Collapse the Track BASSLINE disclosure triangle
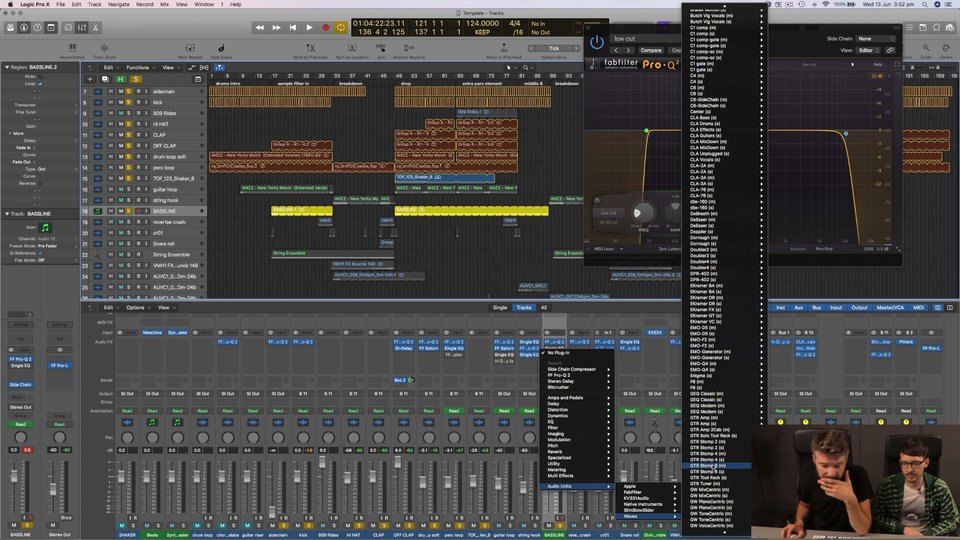Screen dimensions: 960x540 coord(7,214)
